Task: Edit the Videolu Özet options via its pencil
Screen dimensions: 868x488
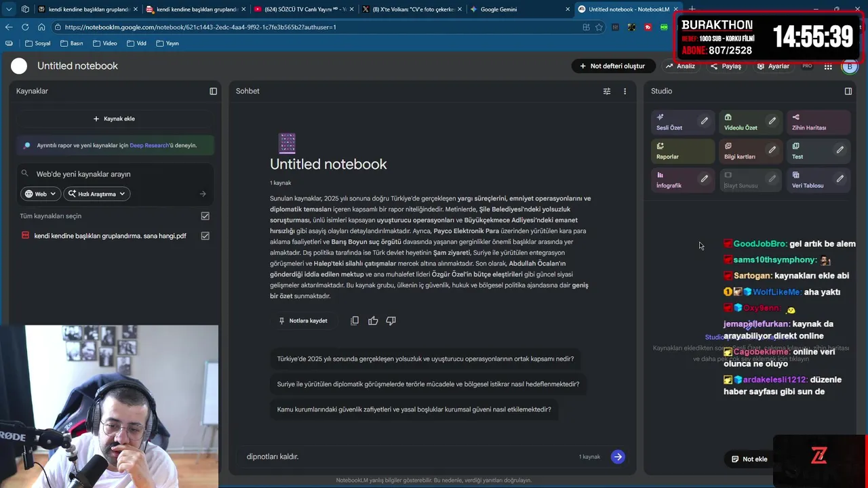Action: click(x=772, y=121)
